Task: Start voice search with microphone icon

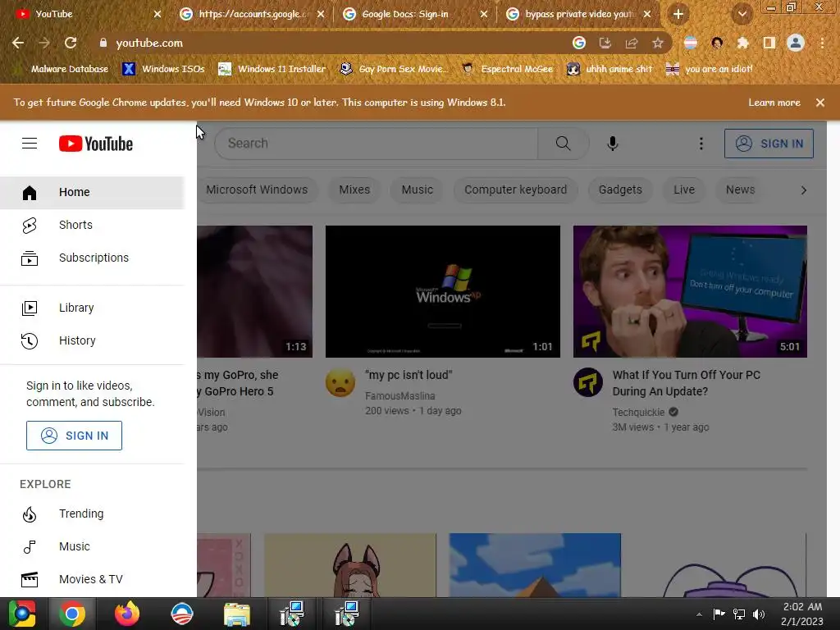Action: click(x=612, y=143)
